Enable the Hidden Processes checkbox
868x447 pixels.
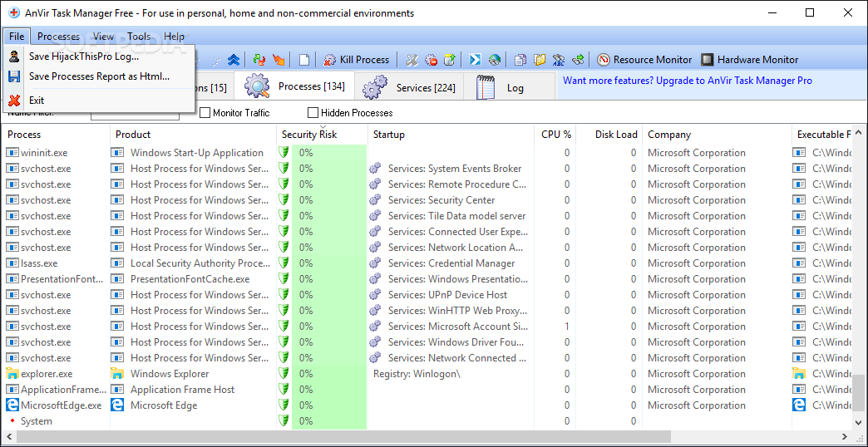[313, 113]
